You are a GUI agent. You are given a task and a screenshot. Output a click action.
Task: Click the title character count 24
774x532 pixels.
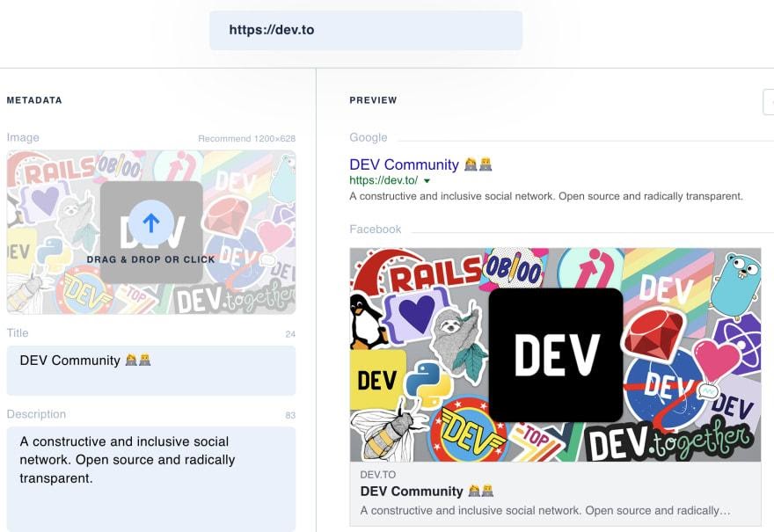coord(290,334)
